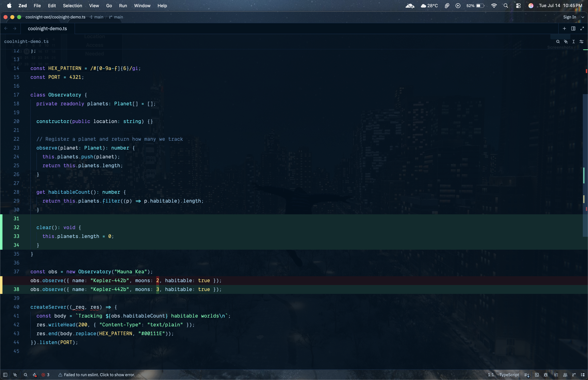Add new item with plus icon

[565, 29]
